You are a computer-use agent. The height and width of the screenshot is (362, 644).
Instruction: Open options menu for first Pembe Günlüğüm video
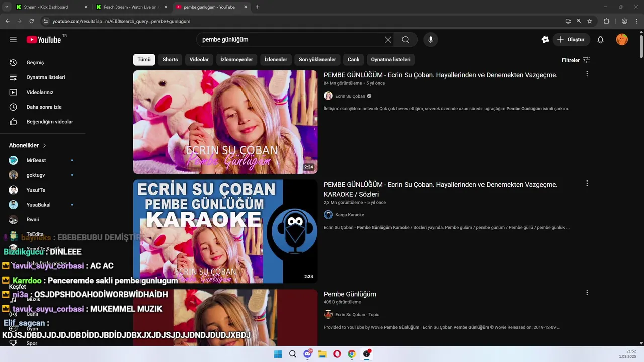click(587, 74)
